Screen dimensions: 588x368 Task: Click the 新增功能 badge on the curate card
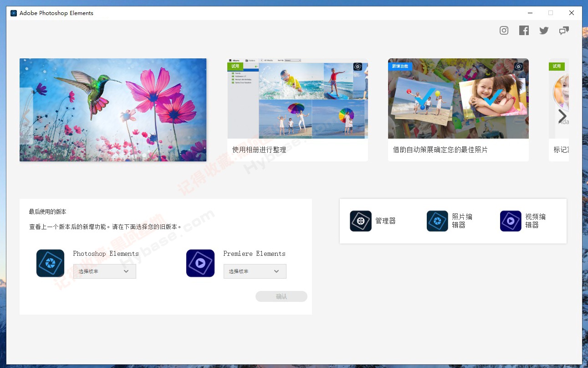click(400, 66)
